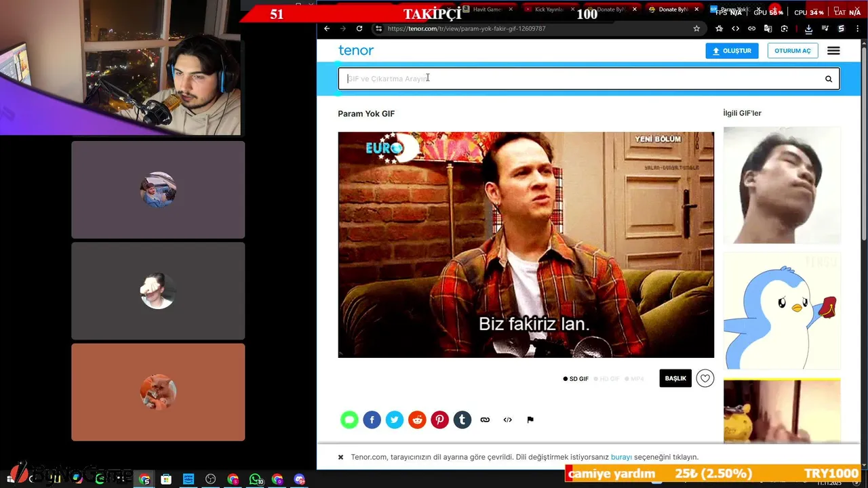Click the BAŞLIK caption button
Viewport: 868px width, 488px height.
pos(675,379)
